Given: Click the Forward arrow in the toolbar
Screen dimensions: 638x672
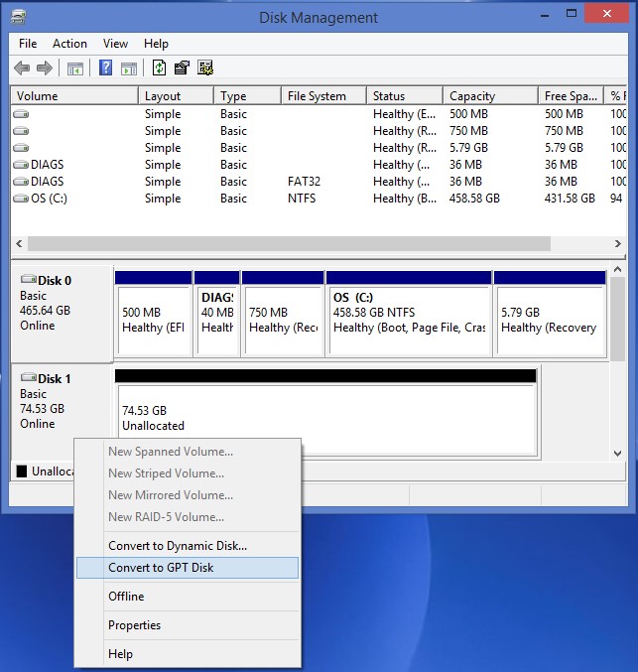Looking at the screenshot, I should [x=45, y=67].
